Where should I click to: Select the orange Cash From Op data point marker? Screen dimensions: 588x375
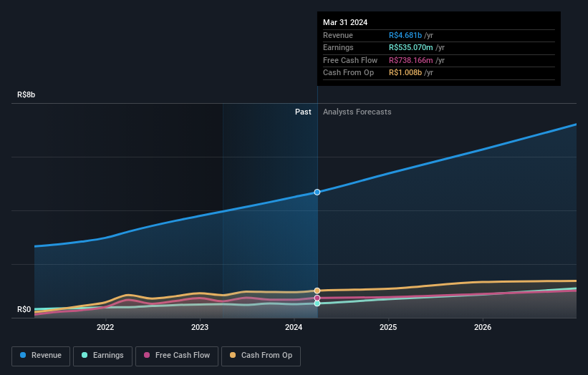coord(317,291)
